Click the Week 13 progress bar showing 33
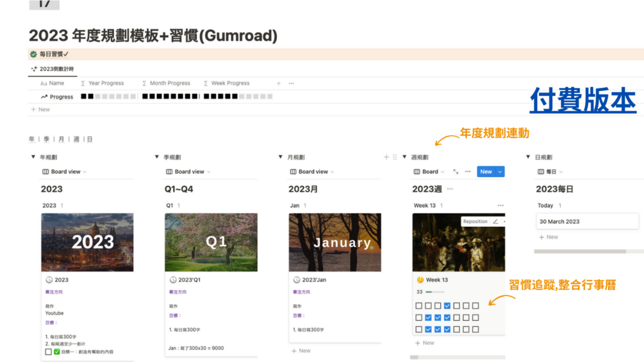The width and height of the screenshot is (644, 362). 435,292
